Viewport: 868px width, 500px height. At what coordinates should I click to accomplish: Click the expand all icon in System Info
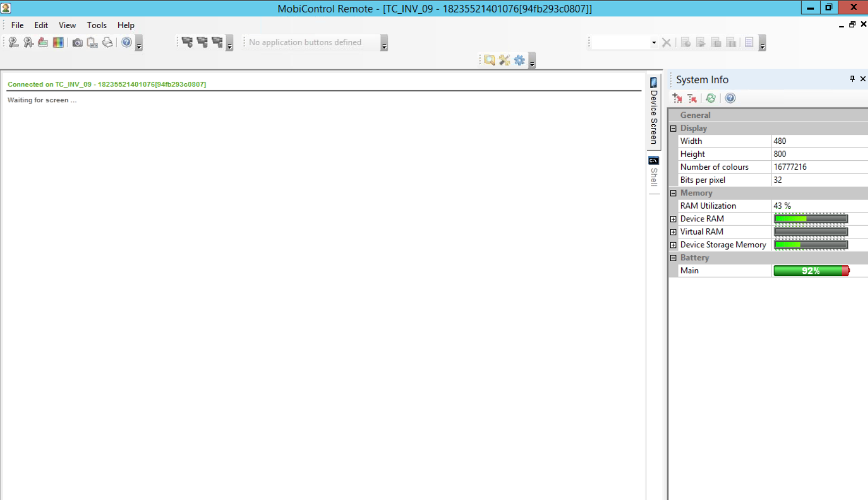[x=678, y=98]
